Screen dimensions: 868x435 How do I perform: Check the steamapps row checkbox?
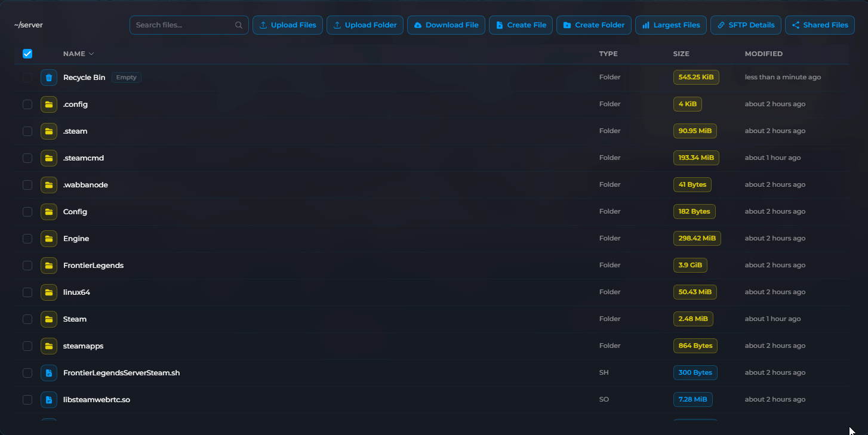coord(27,346)
